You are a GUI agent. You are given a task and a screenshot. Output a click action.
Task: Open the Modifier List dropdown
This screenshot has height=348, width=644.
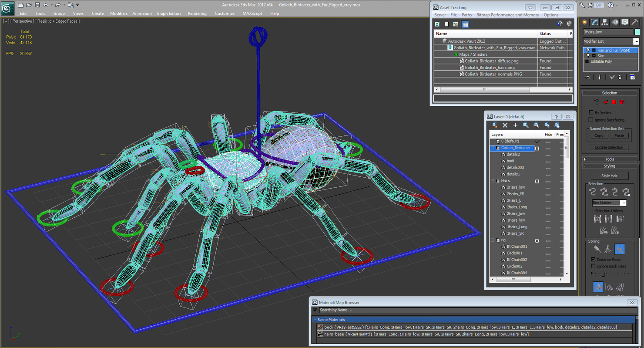coord(636,41)
